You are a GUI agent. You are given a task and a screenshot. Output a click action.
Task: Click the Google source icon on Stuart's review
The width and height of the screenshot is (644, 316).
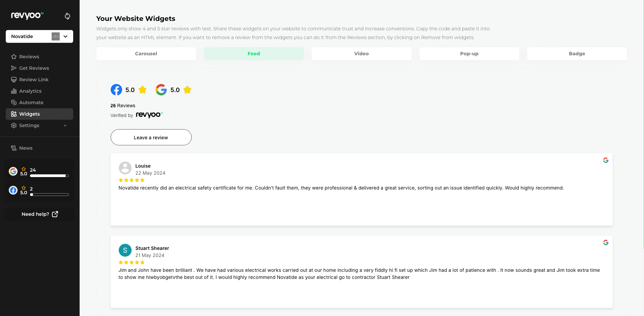(606, 242)
